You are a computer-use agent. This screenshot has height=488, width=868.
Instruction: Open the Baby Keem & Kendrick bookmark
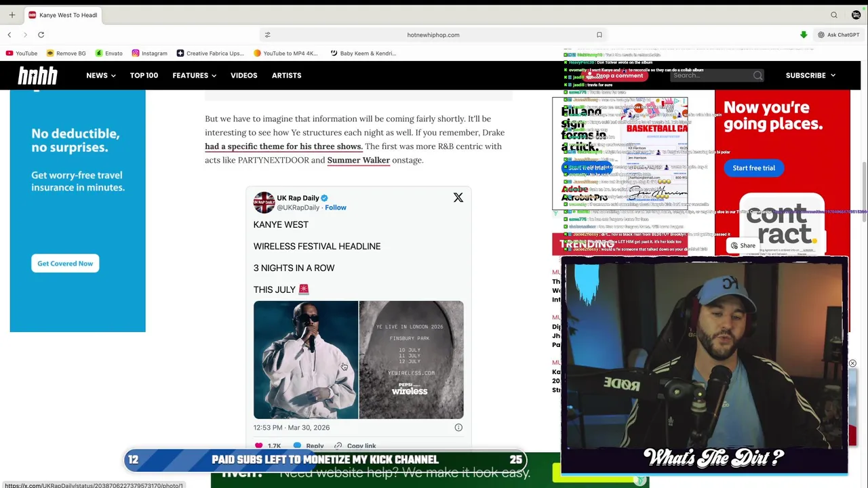363,53
